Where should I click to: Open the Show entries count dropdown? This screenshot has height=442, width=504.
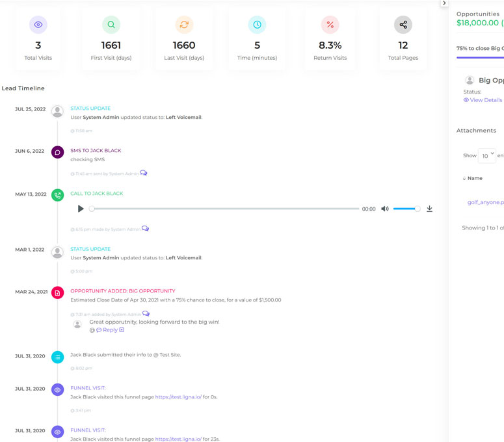487,155
